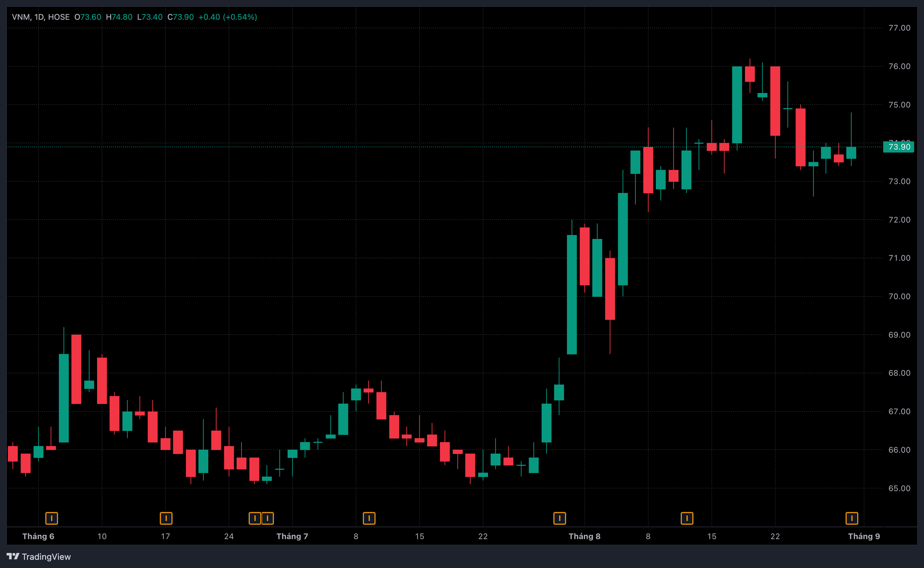Click the high value H74.80
This screenshot has height=568, width=924.
pyautogui.click(x=119, y=17)
